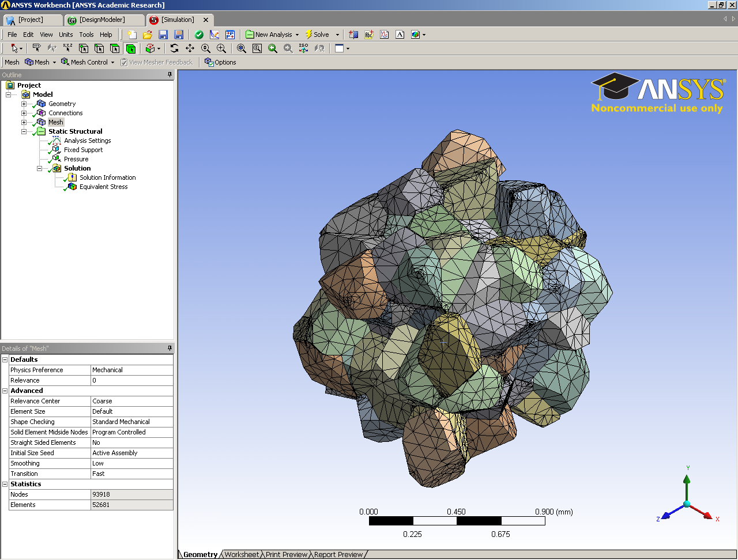
Task: Click the Box Zoom icon
Action: [x=257, y=48]
